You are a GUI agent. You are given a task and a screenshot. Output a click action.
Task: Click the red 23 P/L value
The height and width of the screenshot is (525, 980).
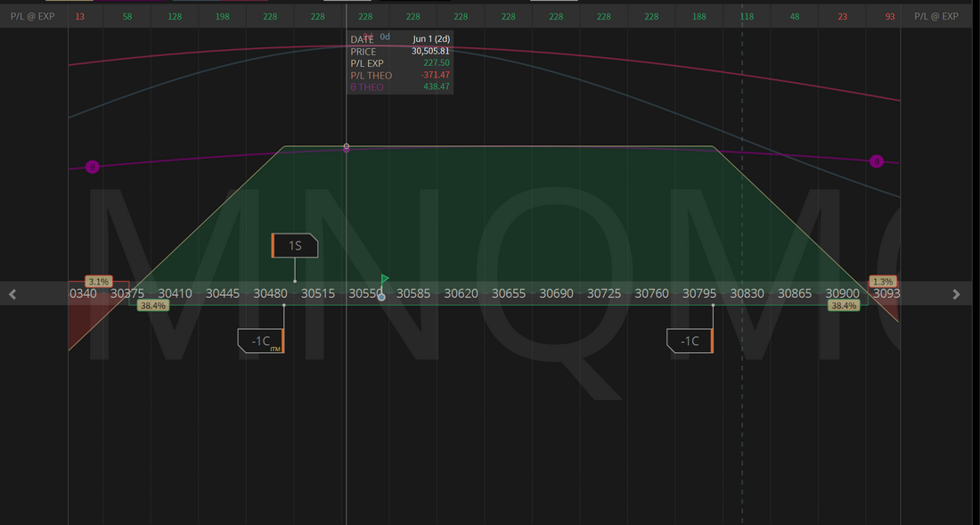click(x=843, y=16)
